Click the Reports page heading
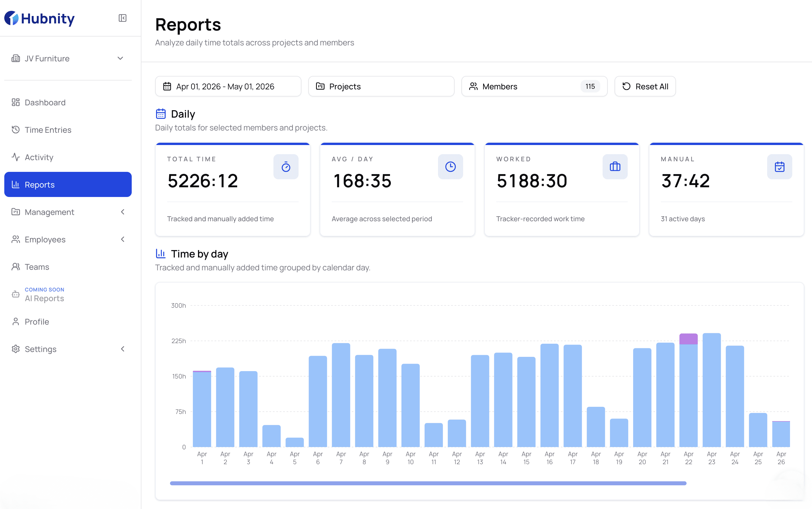 188,25
